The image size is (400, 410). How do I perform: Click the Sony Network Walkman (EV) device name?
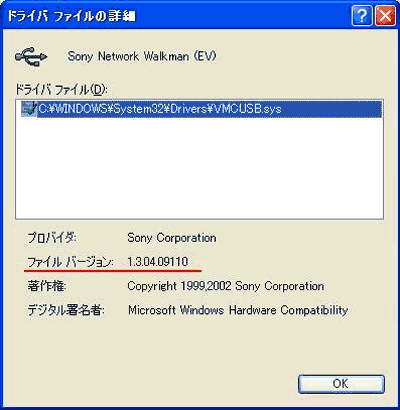coord(142,56)
